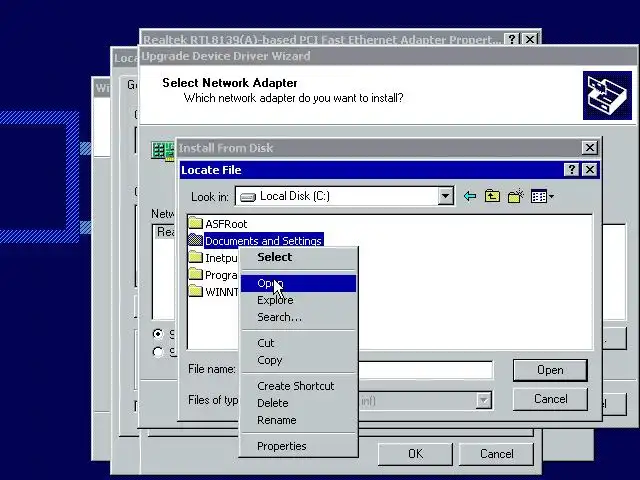
Task: Click the local disk icon in Look in box
Action: click(x=248, y=197)
